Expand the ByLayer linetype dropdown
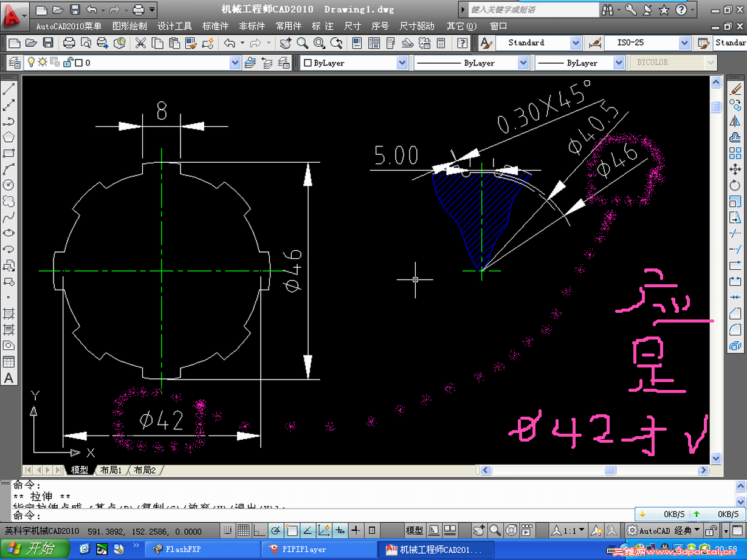 pyautogui.click(x=523, y=63)
